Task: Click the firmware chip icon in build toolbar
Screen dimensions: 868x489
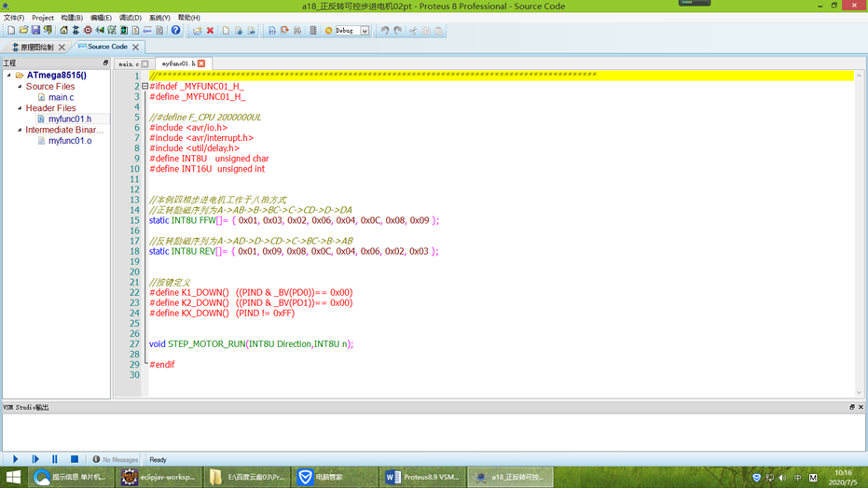Action: click(313, 31)
